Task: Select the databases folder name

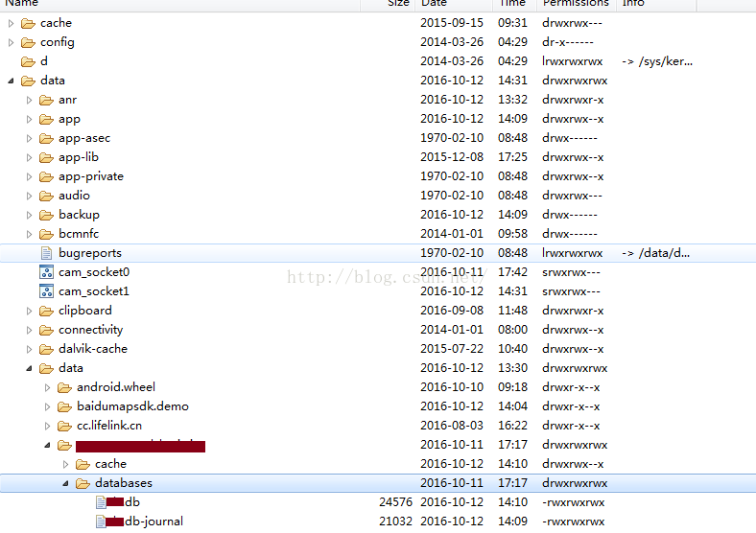Action: tap(124, 483)
